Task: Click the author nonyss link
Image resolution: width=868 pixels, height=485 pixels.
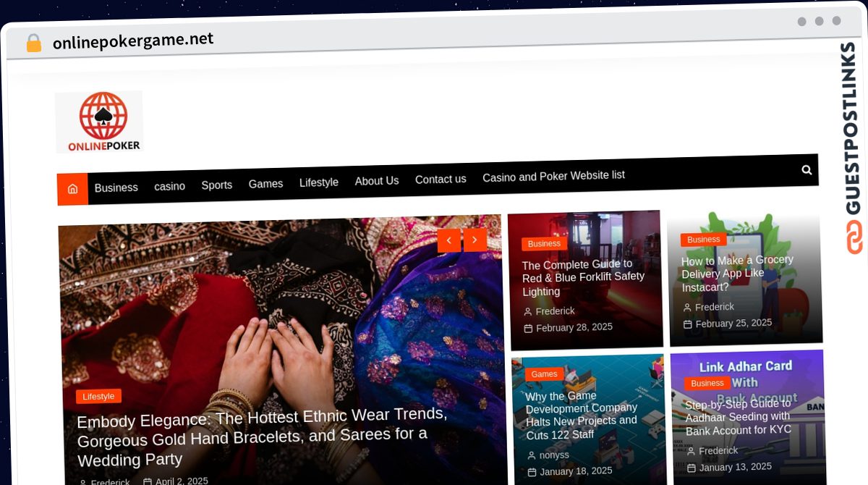Action: click(x=554, y=455)
